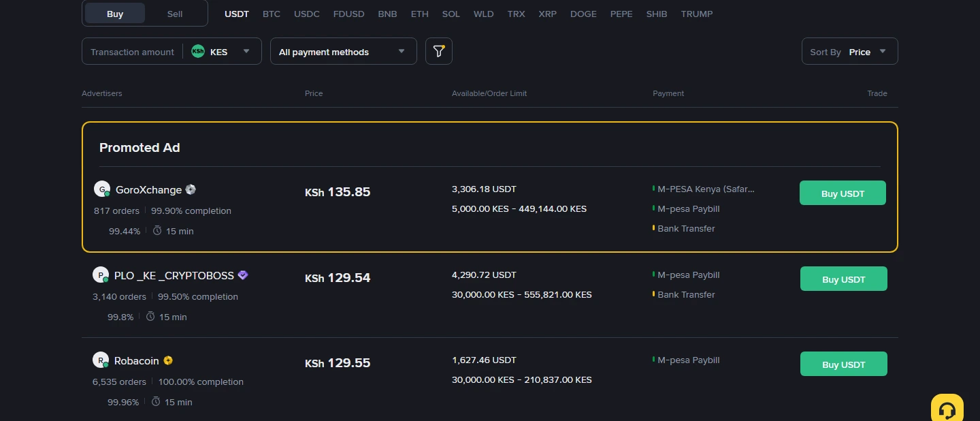This screenshot has width=980, height=421.
Task: Select the PEPE crypto tab
Action: click(x=621, y=14)
